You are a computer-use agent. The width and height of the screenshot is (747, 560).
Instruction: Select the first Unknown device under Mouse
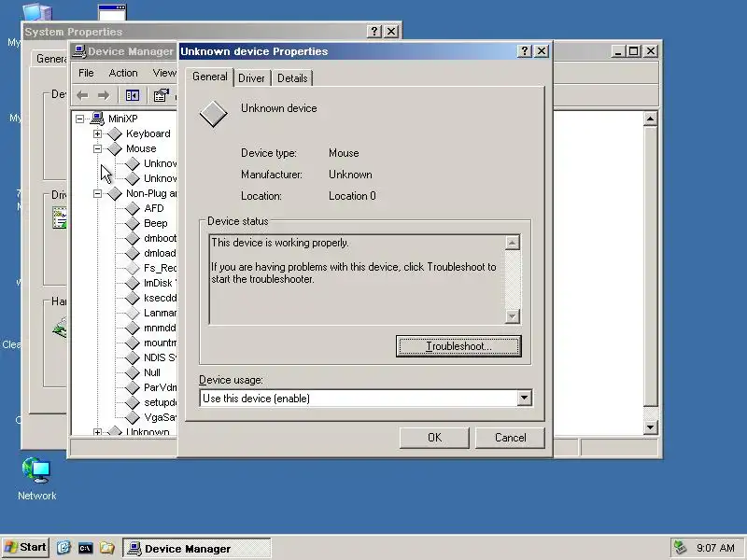tap(160, 164)
